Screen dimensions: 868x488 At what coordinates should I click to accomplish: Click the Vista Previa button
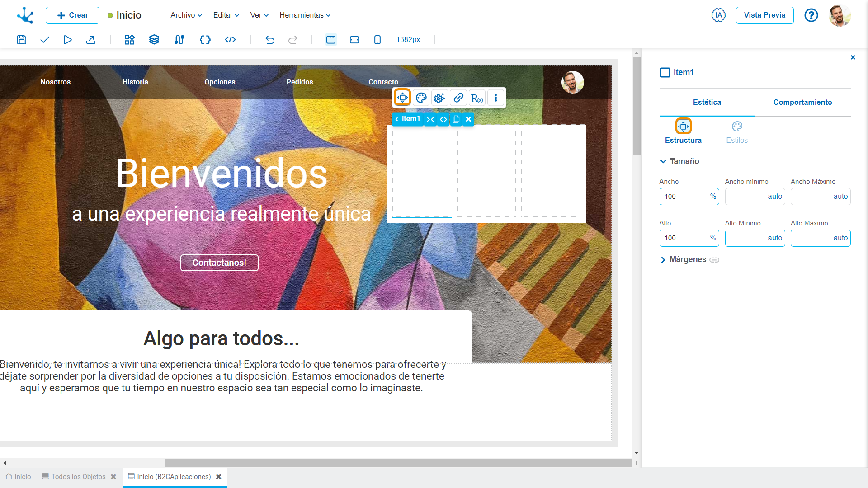coord(765,15)
